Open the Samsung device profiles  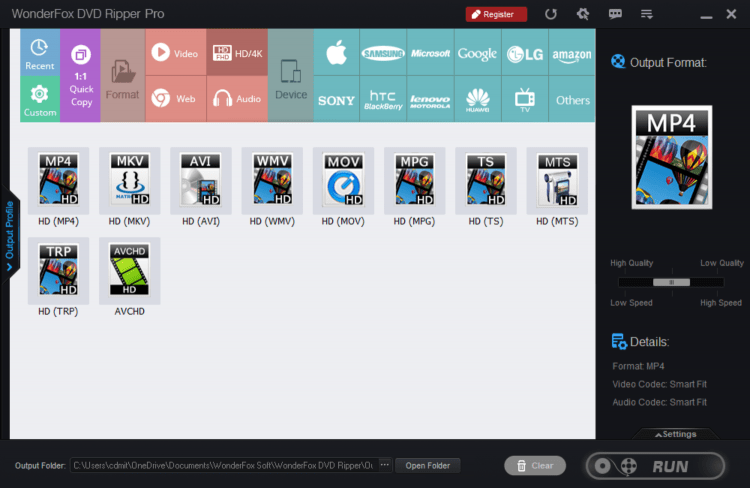(x=383, y=52)
